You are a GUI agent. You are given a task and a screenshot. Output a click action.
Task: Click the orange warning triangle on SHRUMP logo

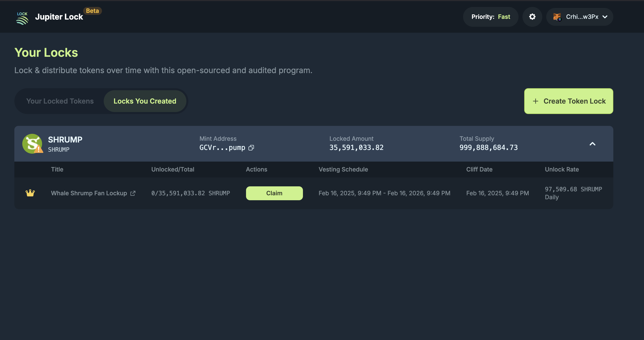click(x=39, y=150)
